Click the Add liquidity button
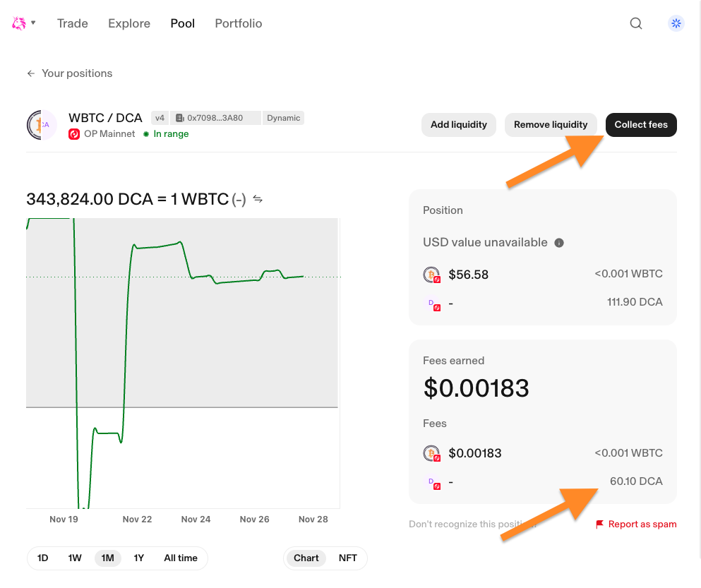 point(458,124)
